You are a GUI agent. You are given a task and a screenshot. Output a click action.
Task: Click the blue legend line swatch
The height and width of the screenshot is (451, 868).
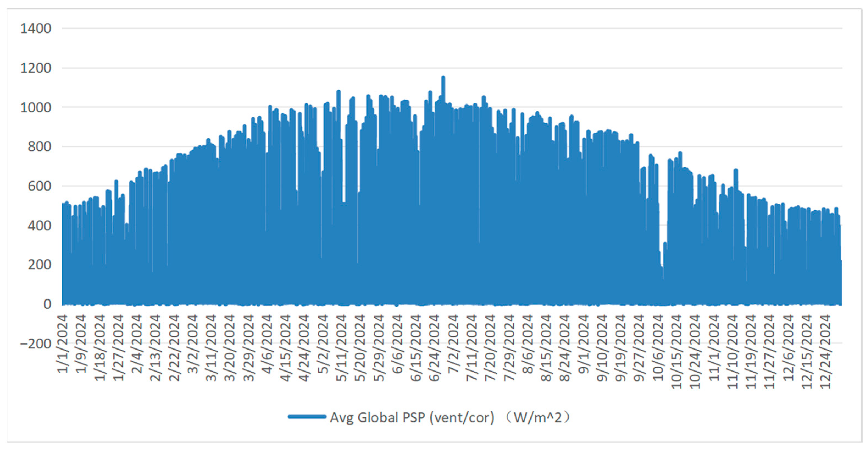307,417
